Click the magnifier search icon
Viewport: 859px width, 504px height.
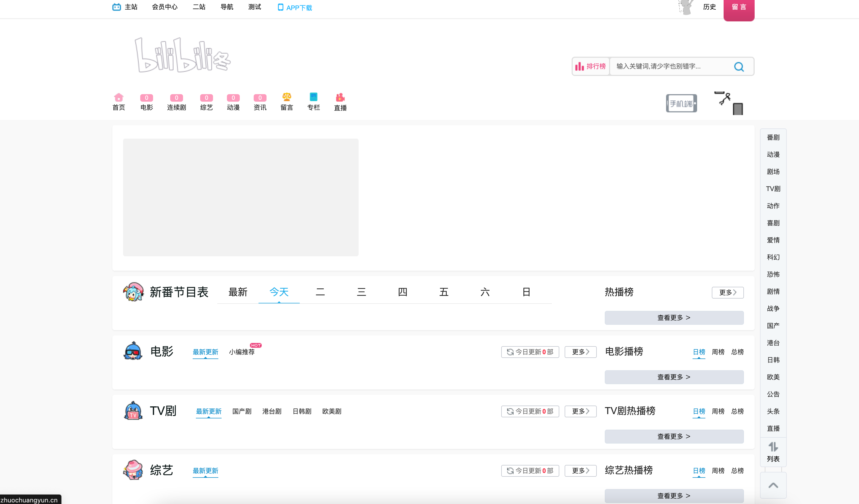pos(739,66)
